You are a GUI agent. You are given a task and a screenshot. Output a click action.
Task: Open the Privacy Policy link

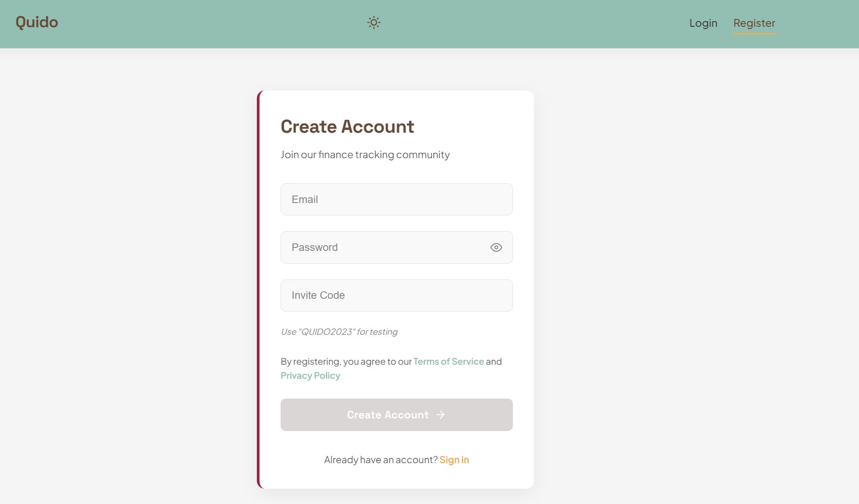tap(310, 376)
